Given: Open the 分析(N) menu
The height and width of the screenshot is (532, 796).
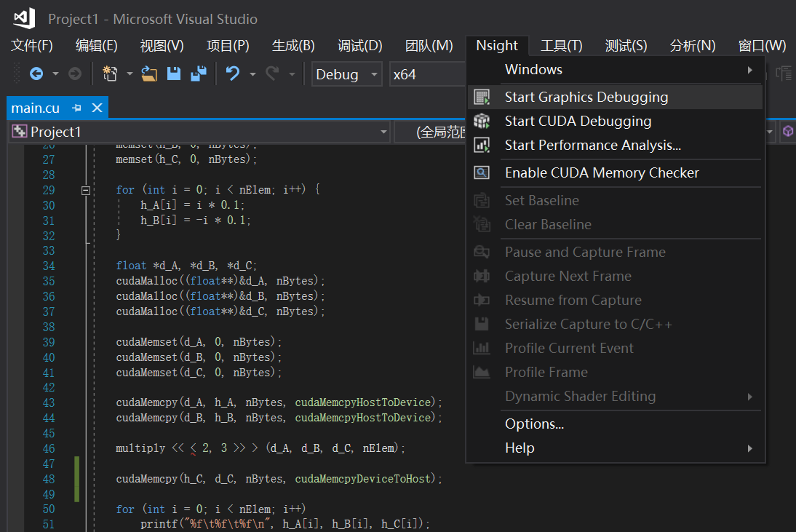Looking at the screenshot, I should coord(693,46).
